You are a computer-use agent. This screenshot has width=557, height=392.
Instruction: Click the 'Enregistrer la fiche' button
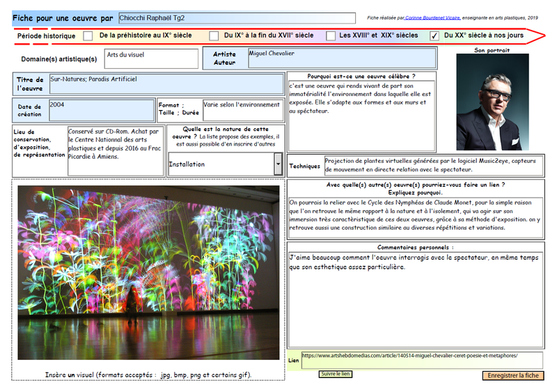coord(513,375)
